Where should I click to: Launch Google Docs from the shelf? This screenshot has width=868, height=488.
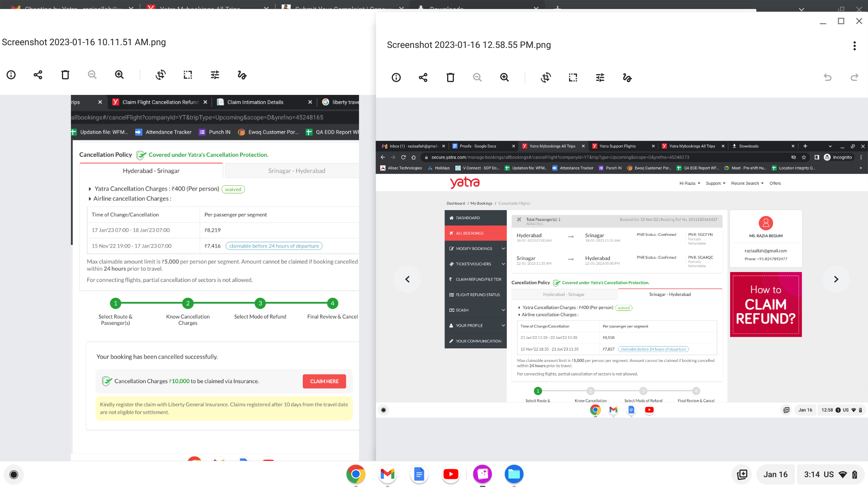pyautogui.click(x=419, y=474)
